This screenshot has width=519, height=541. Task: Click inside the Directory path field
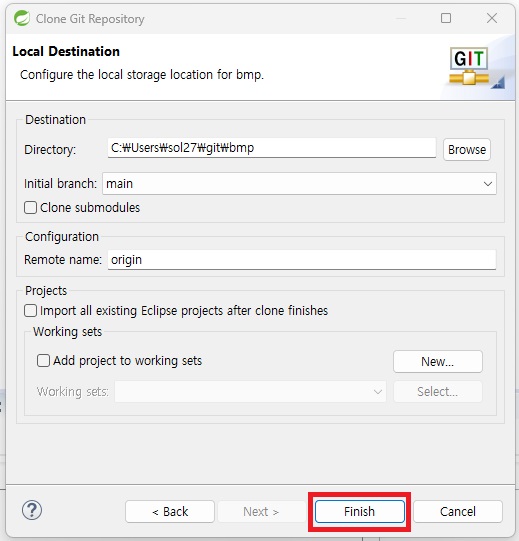(272, 148)
